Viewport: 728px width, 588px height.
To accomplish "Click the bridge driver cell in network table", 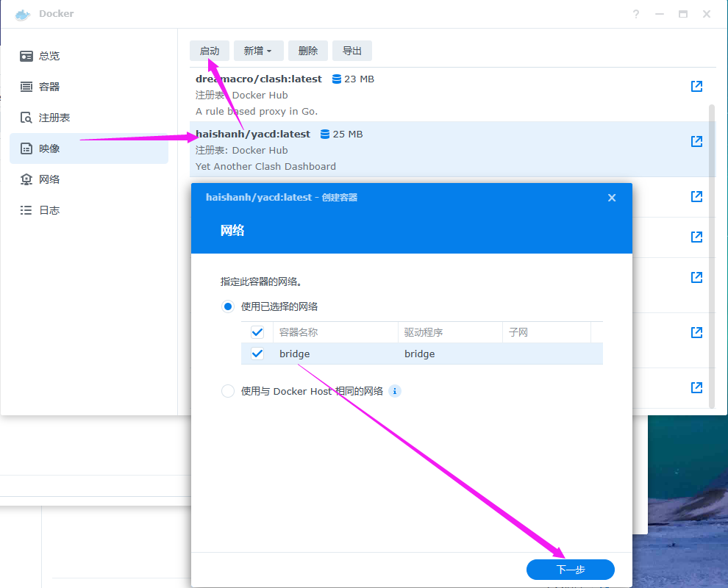I will [420, 354].
